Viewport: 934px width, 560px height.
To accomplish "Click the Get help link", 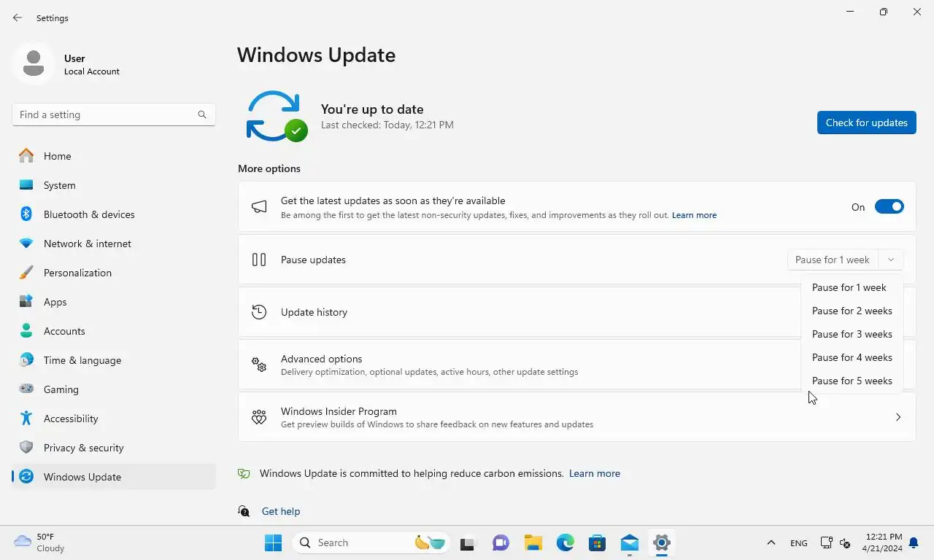I will [281, 511].
